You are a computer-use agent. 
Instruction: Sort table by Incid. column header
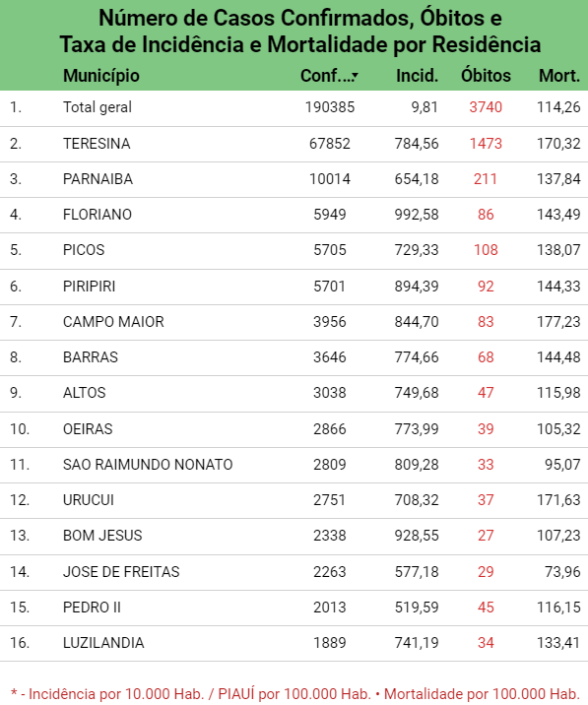(x=417, y=76)
